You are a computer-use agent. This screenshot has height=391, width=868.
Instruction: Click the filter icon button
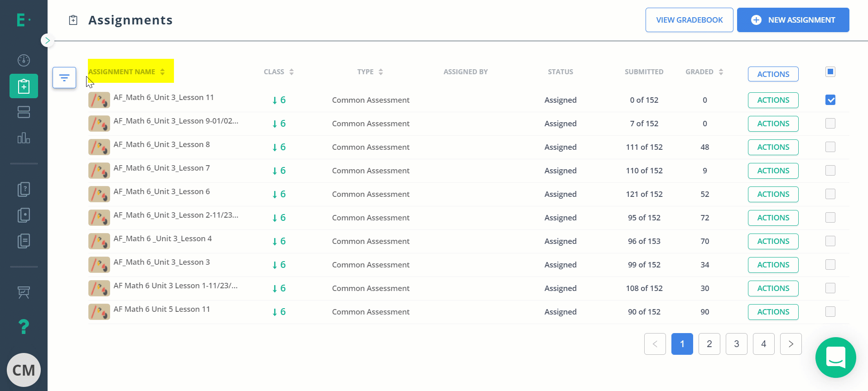pyautogui.click(x=64, y=78)
